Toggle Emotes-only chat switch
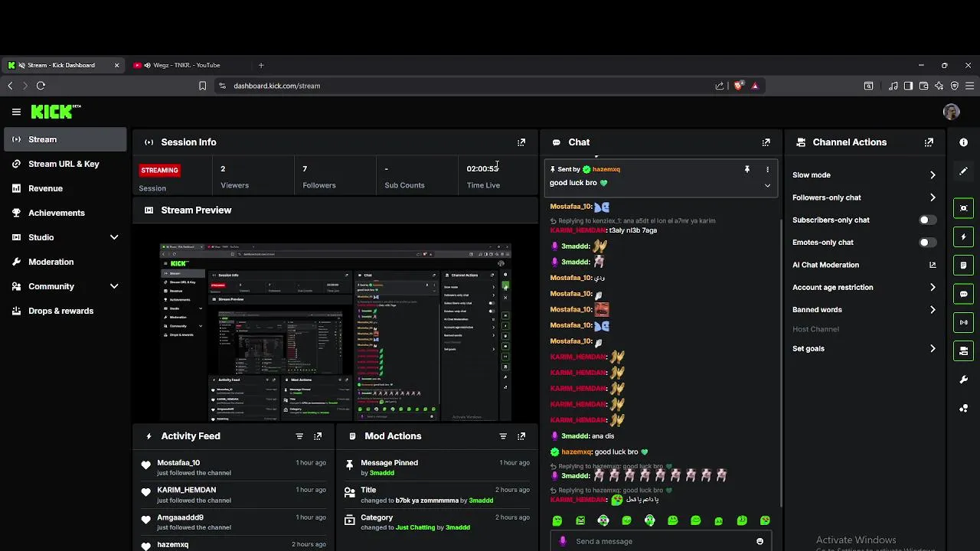 927,243
